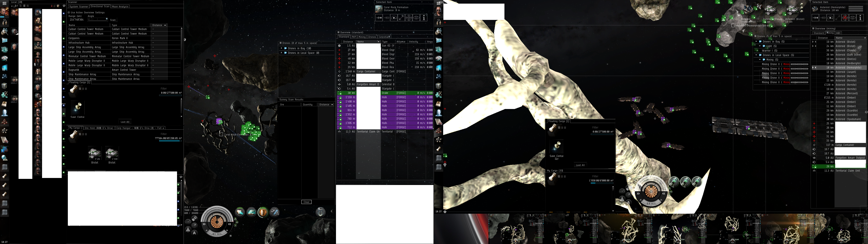Screen dimensions: 868x244
Task: Click Clear under Survey Scan Results
Action: coord(306,202)
